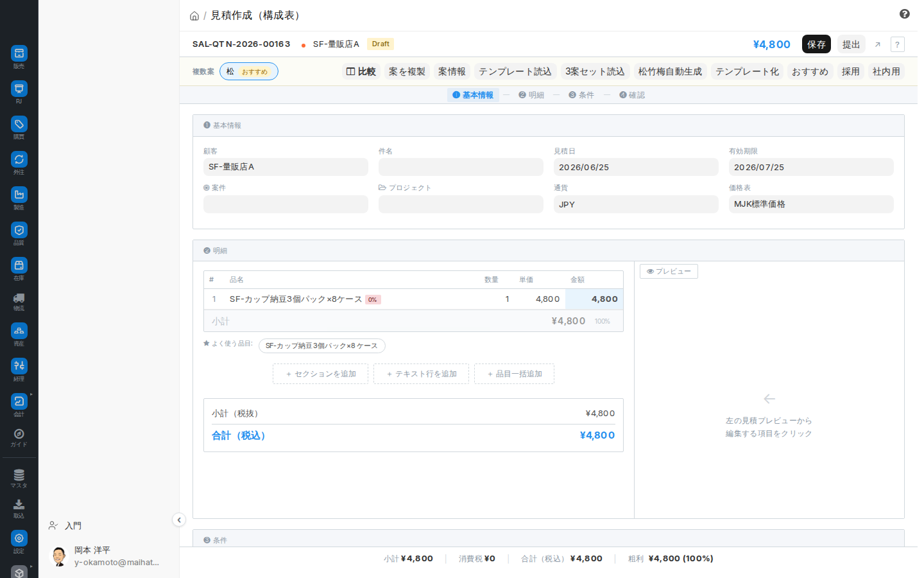Open help via the top-right question mark circle
The width and height of the screenshot is (924, 578).
904,14
